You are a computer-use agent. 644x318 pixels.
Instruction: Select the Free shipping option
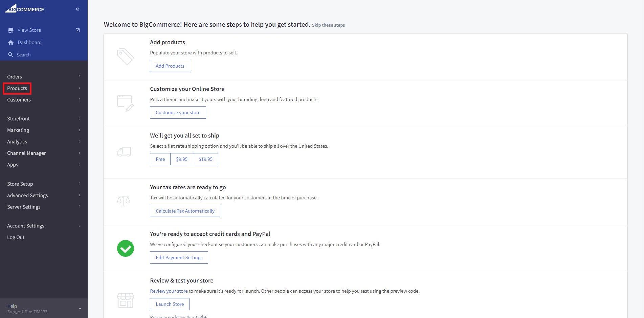[x=160, y=159]
